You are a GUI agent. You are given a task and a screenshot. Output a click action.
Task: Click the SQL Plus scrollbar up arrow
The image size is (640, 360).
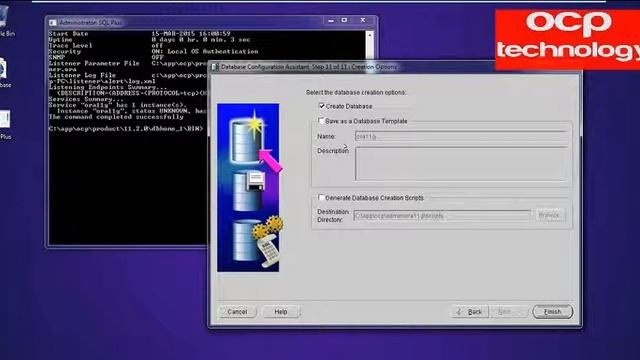[x=370, y=36]
